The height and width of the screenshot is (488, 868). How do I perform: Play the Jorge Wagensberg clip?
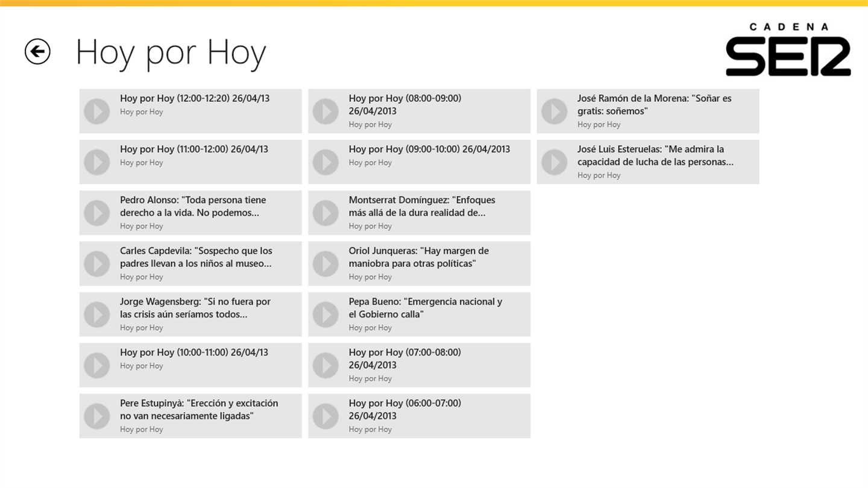click(x=97, y=314)
